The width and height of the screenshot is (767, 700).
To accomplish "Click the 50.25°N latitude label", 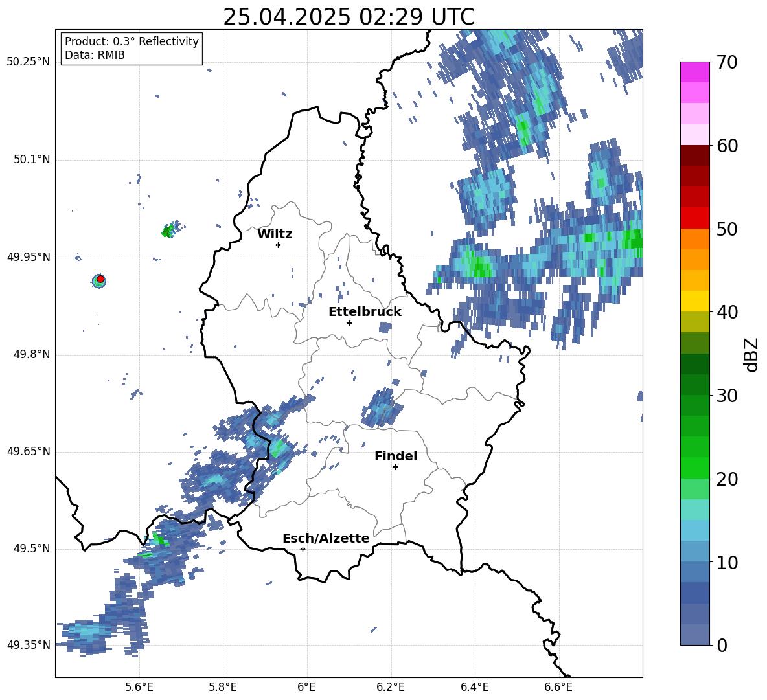I will click(28, 62).
